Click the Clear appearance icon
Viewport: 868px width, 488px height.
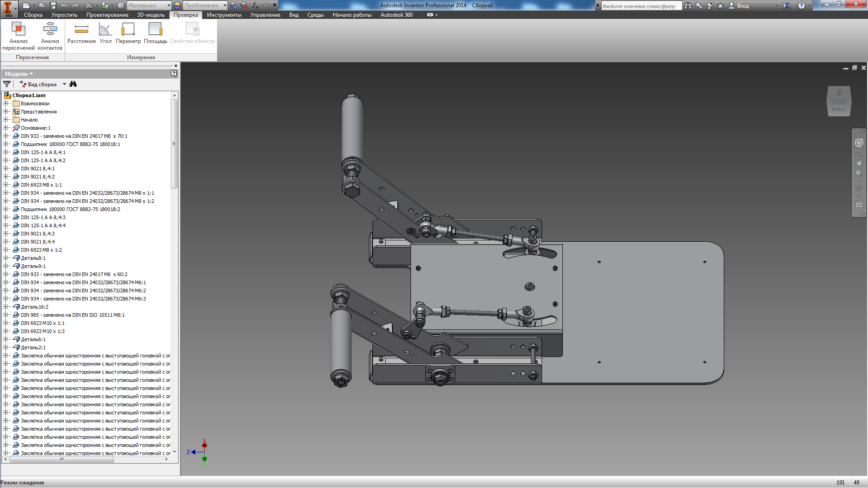(x=244, y=5)
